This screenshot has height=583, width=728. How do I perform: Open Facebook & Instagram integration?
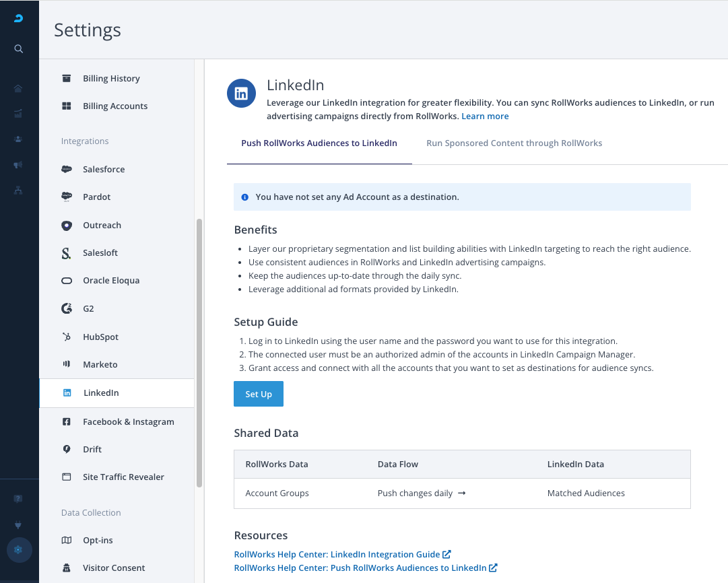coord(128,422)
